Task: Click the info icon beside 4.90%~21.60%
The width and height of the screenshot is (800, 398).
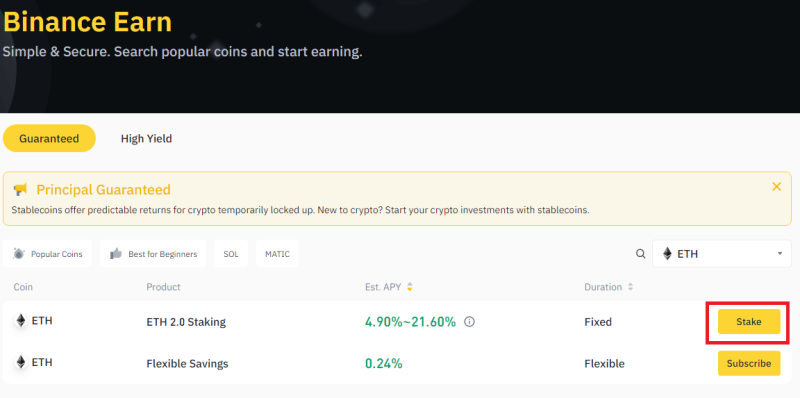Action: (469, 322)
